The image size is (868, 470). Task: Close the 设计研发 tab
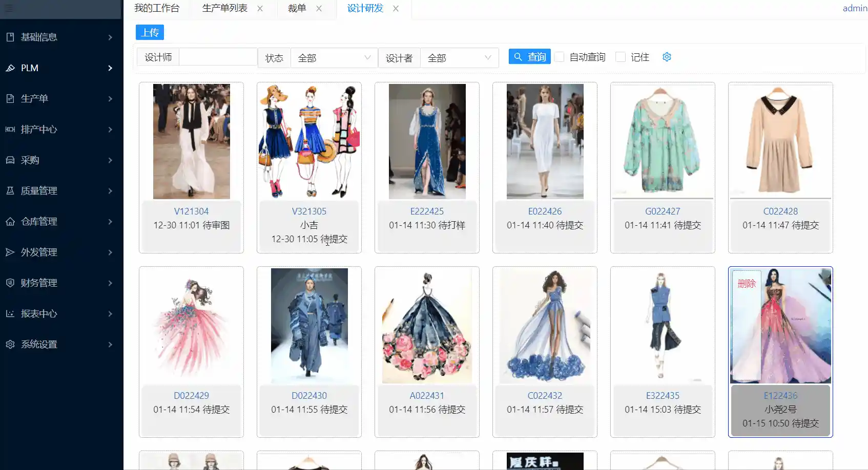(x=396, y=9)
